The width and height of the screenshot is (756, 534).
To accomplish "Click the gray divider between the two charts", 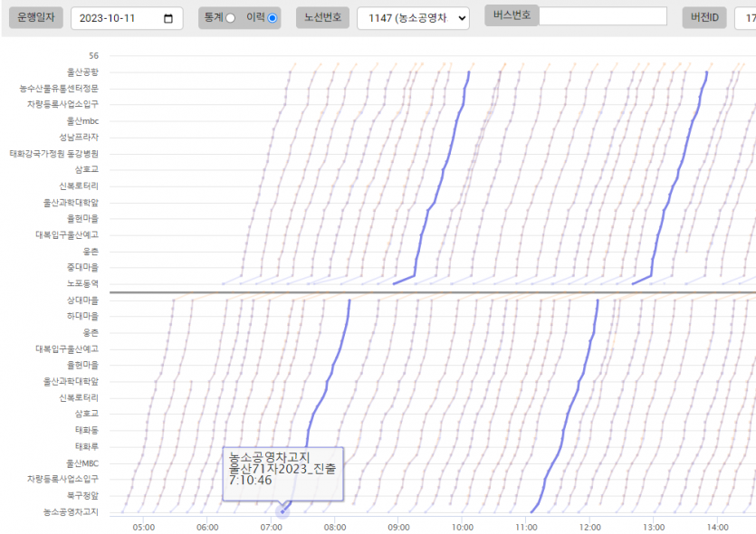I will pyautogui.click(x=433, y=292).
